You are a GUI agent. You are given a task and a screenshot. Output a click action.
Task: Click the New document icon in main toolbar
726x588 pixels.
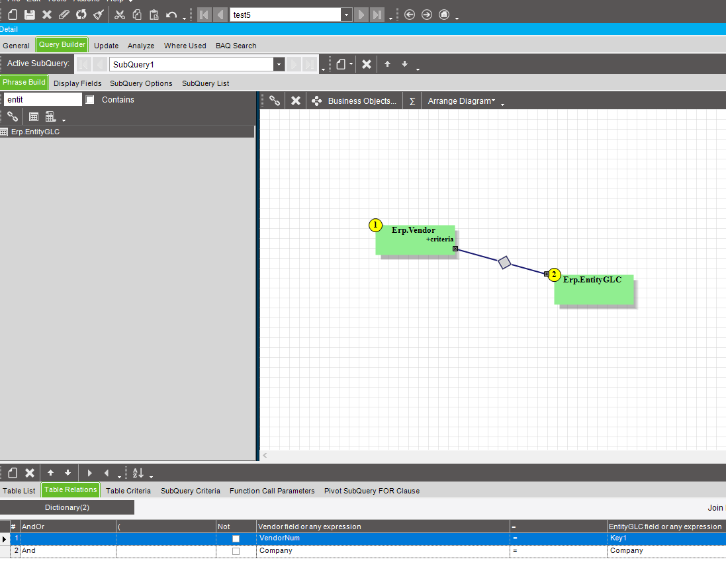point(13,15)
